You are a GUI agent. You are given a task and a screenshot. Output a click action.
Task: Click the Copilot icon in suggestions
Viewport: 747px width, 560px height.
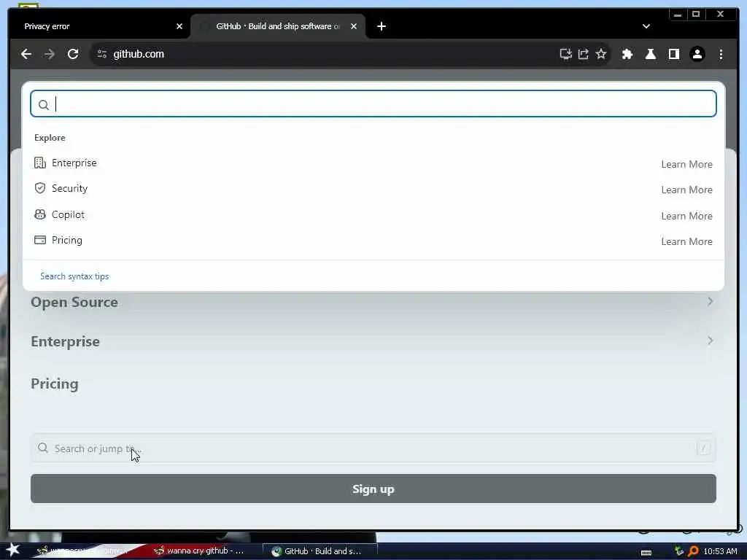pos(40,214)
